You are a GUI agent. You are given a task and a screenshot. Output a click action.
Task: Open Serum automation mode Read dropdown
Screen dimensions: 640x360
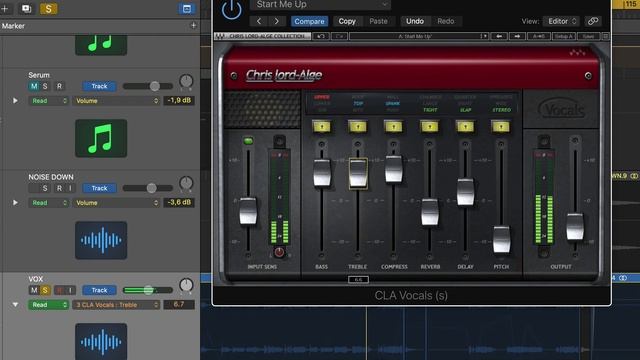click(x=48, y=101)
